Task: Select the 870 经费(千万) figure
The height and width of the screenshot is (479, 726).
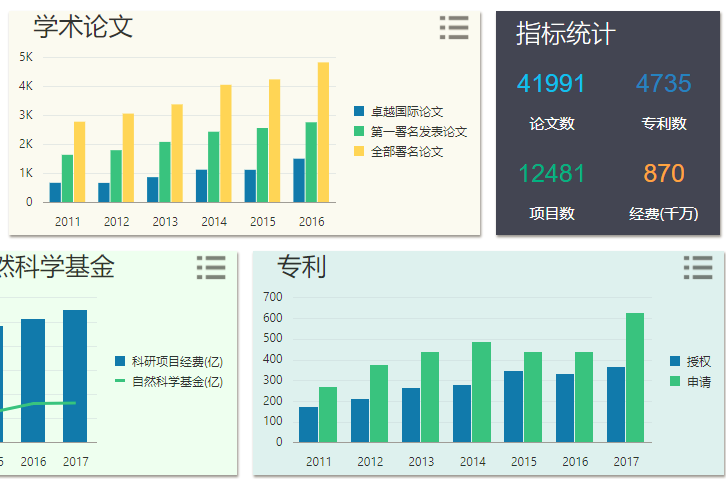Action: pyautogui.click(x=664, y=174)
